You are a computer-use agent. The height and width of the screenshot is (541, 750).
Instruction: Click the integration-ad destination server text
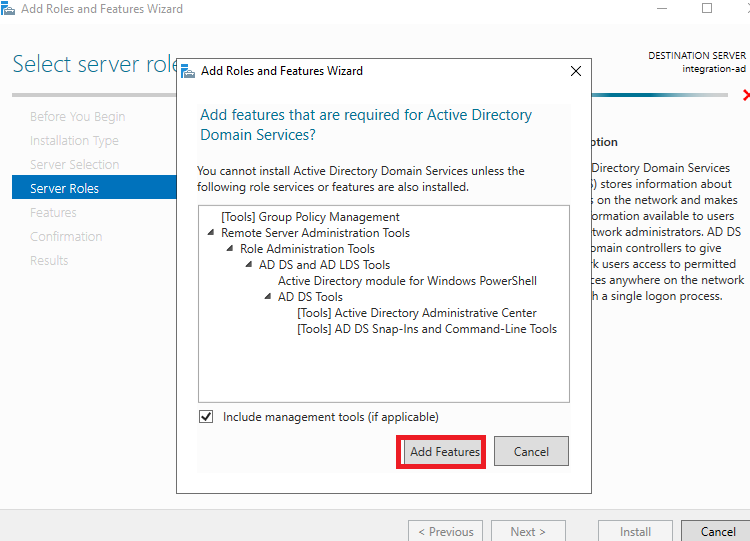(714, 69)
